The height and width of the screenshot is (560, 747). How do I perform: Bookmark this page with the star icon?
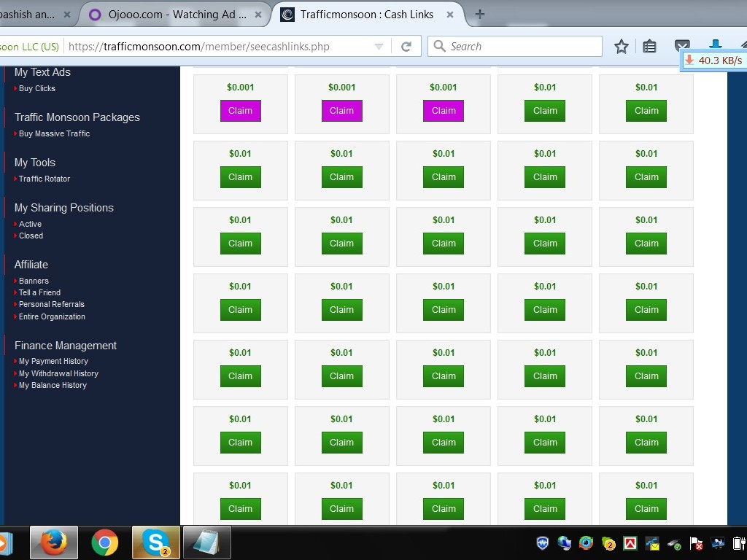coord(621,47)
